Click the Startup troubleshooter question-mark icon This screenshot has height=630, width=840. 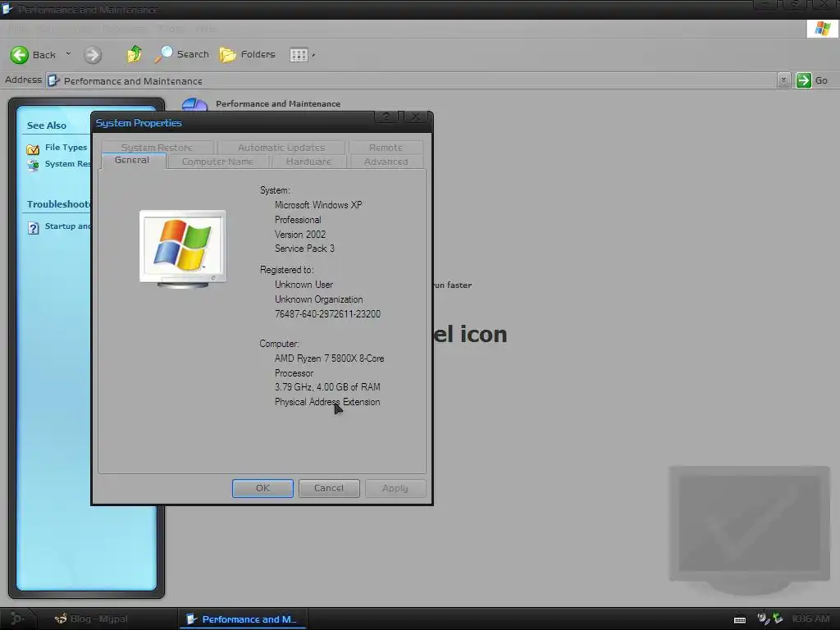point(33,228)
